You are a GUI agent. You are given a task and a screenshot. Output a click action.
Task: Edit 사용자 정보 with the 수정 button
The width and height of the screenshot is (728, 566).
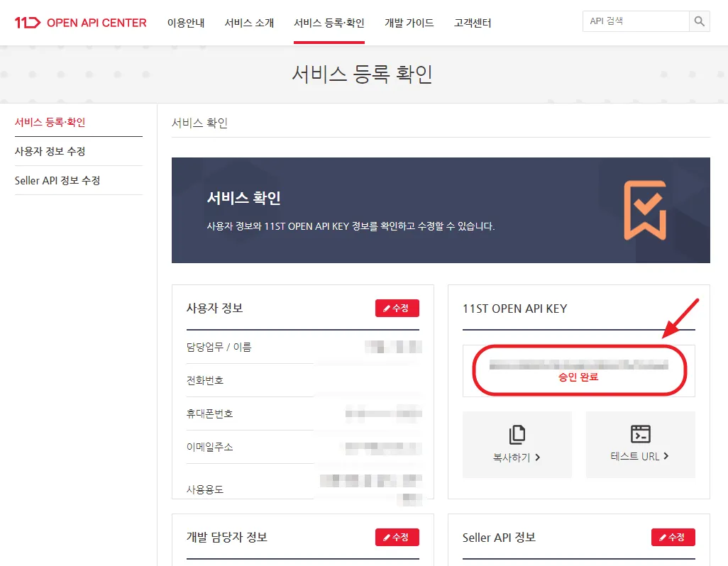tap(397, 308)
